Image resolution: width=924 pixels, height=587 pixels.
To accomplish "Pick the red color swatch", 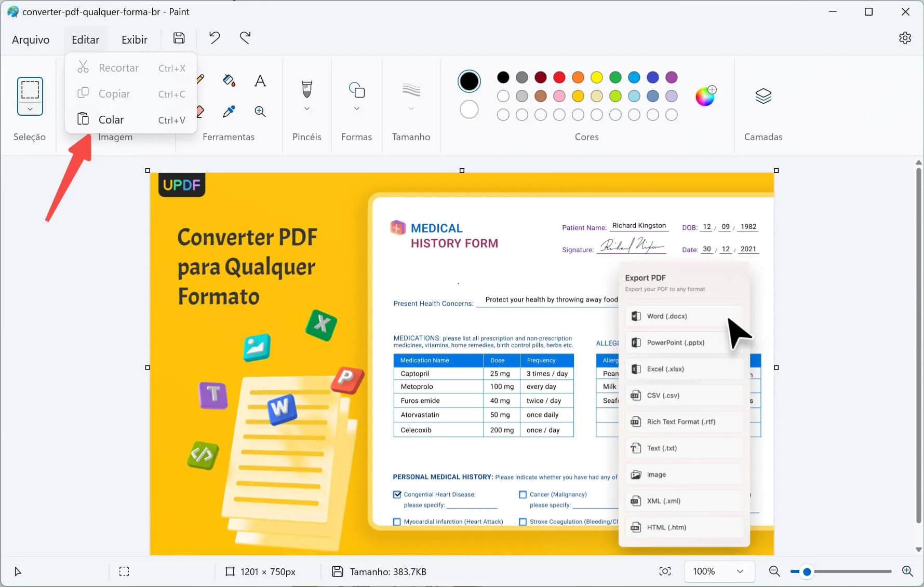I will pos(559,77).
